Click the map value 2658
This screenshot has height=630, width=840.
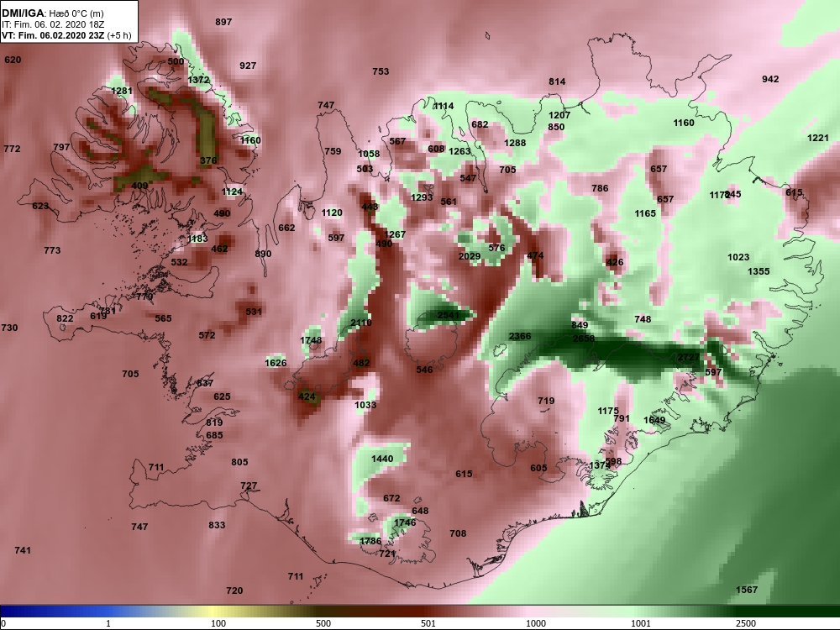coord(584,339)
